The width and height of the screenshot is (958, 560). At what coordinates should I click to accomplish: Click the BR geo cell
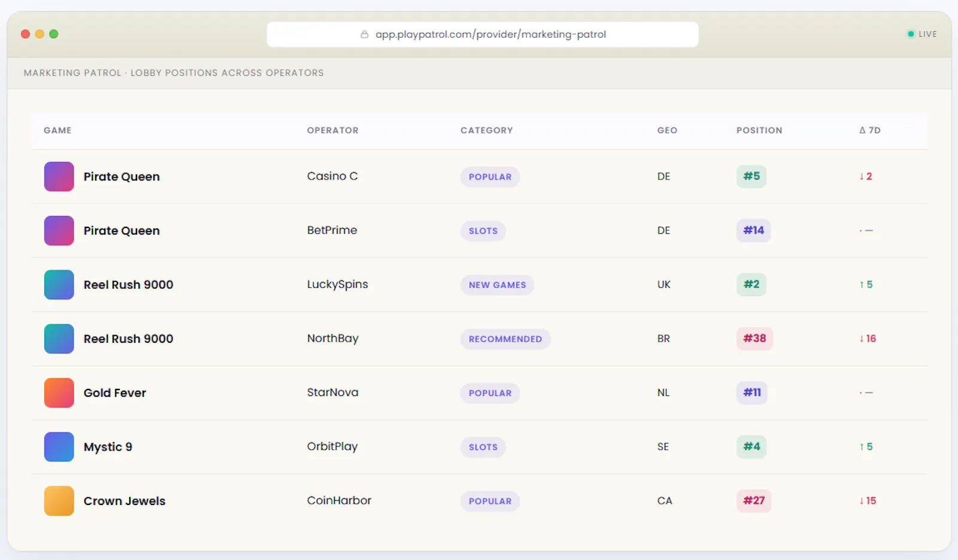tap(663, 339)
